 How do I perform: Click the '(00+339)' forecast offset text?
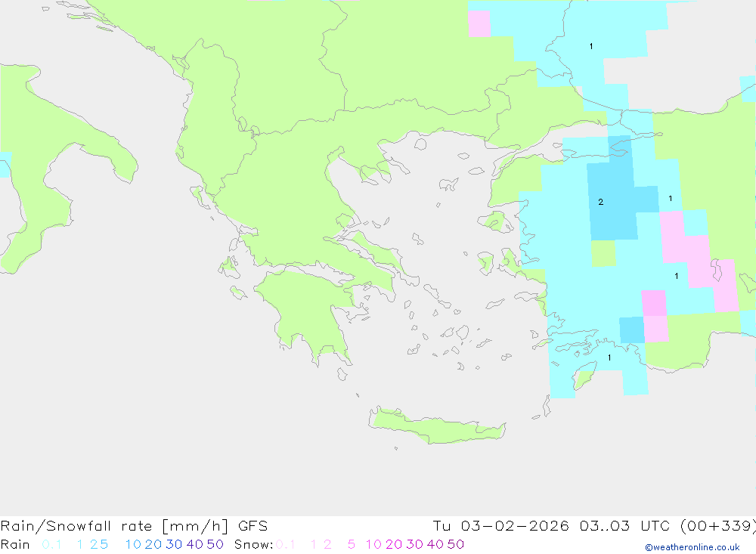(718, 525)
